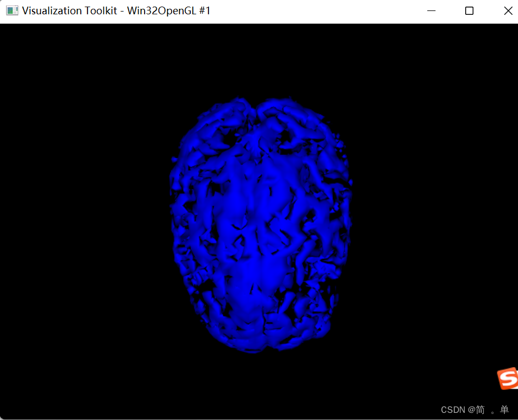The width and height of the screenshot is (518, 420).
Task: Click the orange Sogou input method icon
Action: (x=508, y=378)
